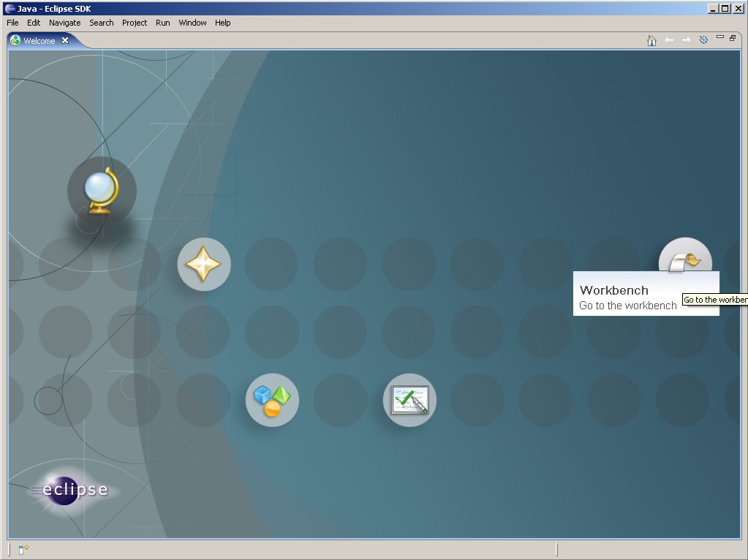Open What's New star icon

point(204,264)
